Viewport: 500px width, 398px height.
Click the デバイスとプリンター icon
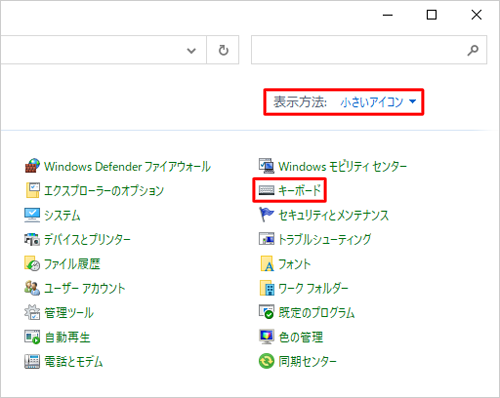tap(32, 239)
